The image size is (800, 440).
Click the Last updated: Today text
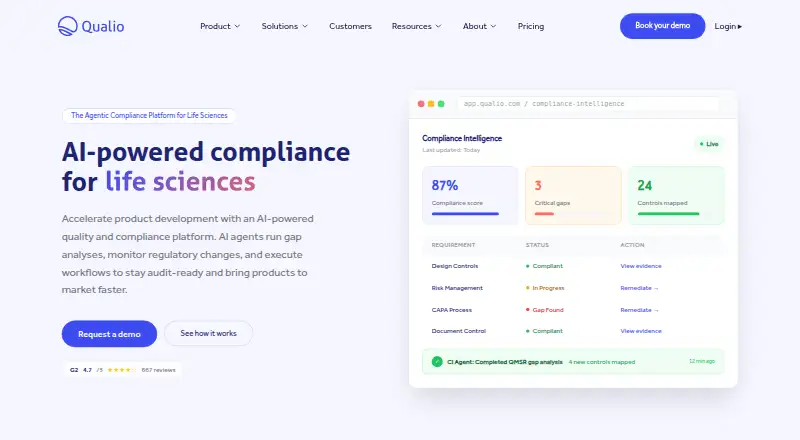click(451, 150)
